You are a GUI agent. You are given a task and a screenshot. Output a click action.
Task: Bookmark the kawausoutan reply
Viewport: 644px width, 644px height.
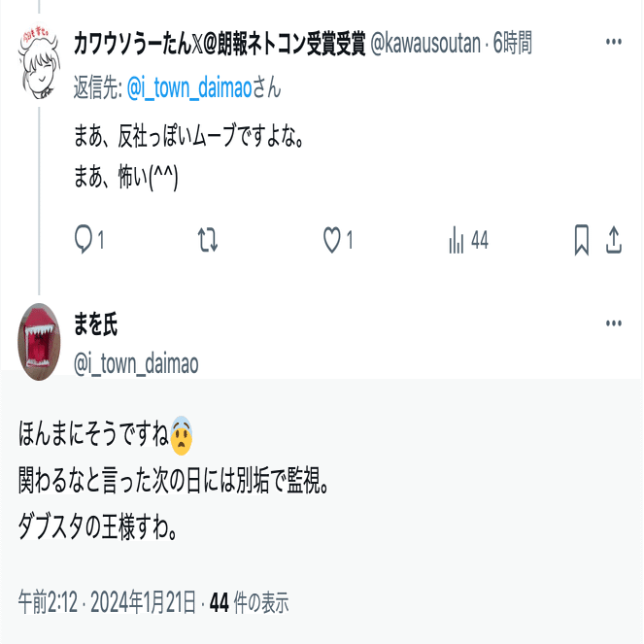582,240
